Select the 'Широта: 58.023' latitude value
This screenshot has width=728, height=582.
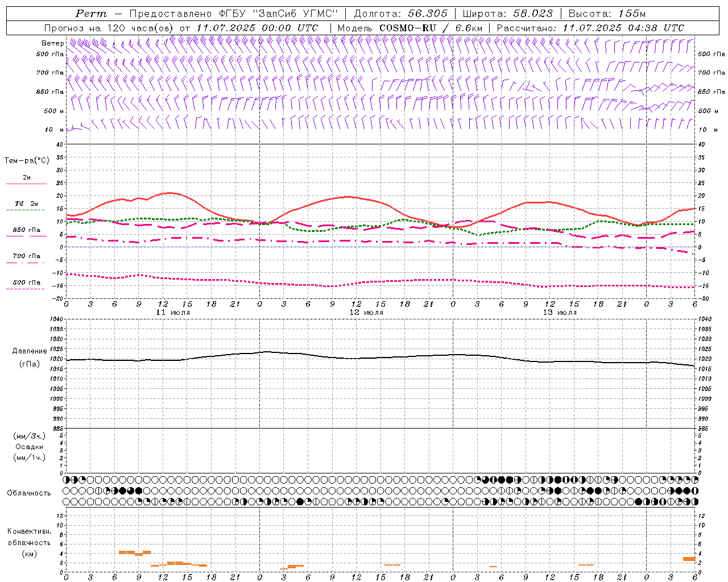[x=508, y=14]
